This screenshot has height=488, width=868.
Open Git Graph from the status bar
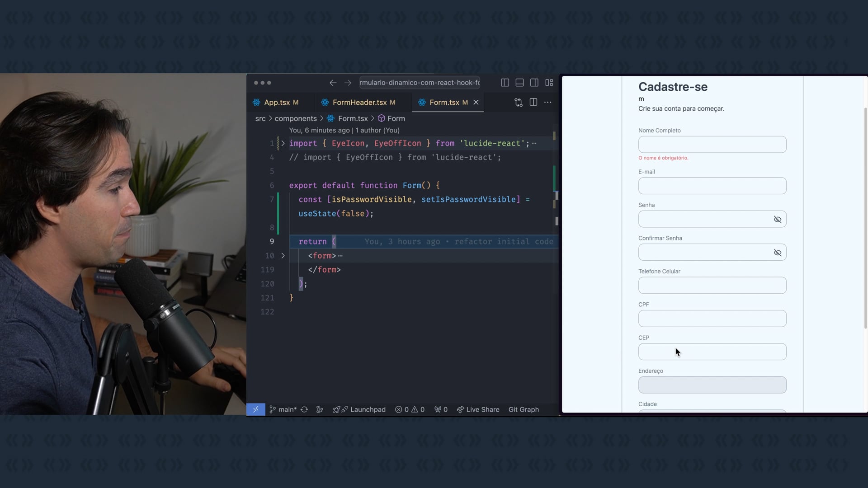[x=523, y=409]
